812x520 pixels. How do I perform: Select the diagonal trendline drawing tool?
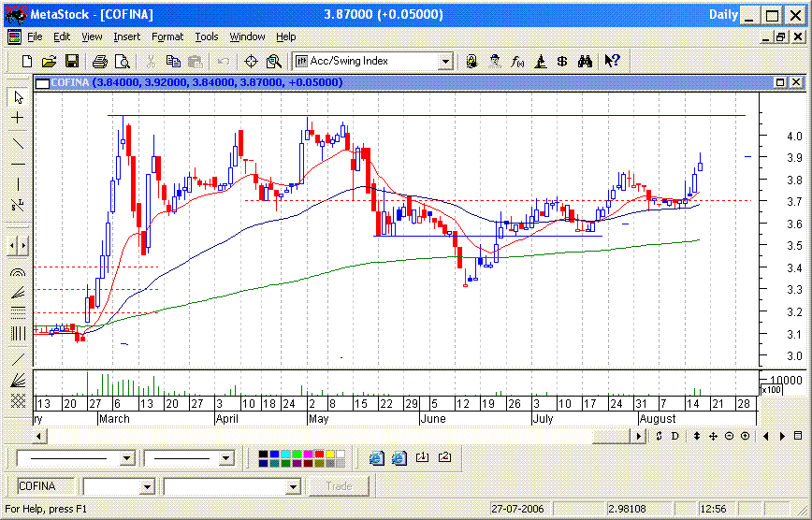[x=17, y=143]
